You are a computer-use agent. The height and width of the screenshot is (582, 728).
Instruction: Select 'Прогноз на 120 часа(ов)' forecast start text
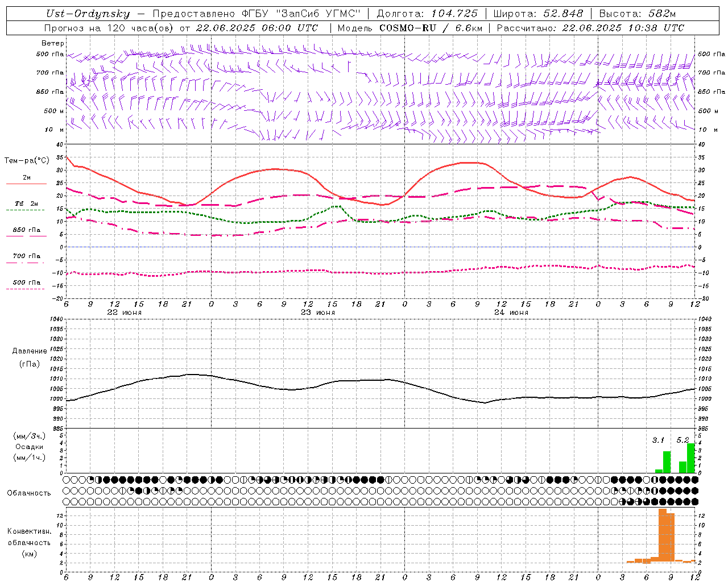click(109, 28)
